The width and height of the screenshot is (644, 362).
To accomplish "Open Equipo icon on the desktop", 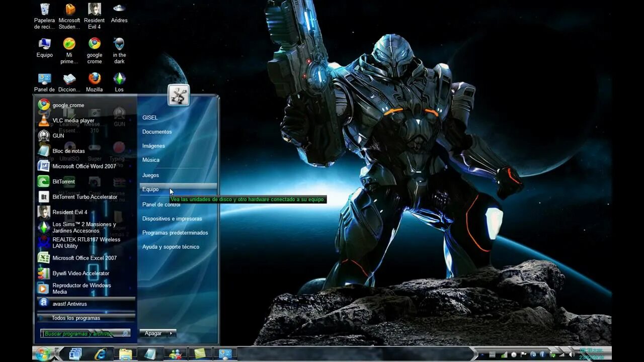I will pyautogui.click(x=44, y=48).
